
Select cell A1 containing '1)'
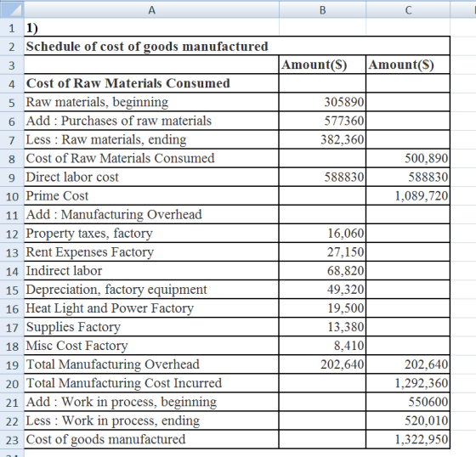(x=151, y=28)
